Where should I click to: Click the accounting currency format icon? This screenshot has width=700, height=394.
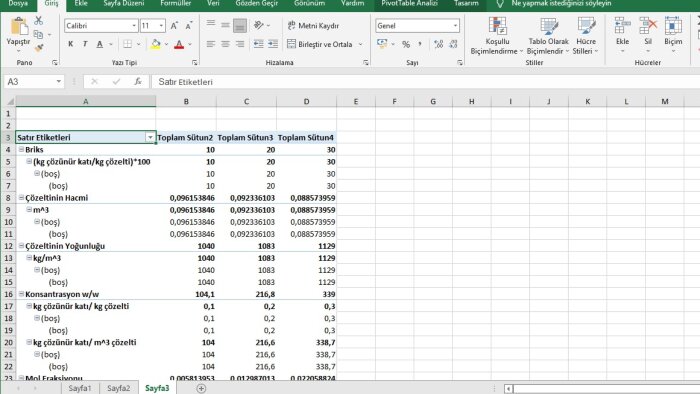382,44
